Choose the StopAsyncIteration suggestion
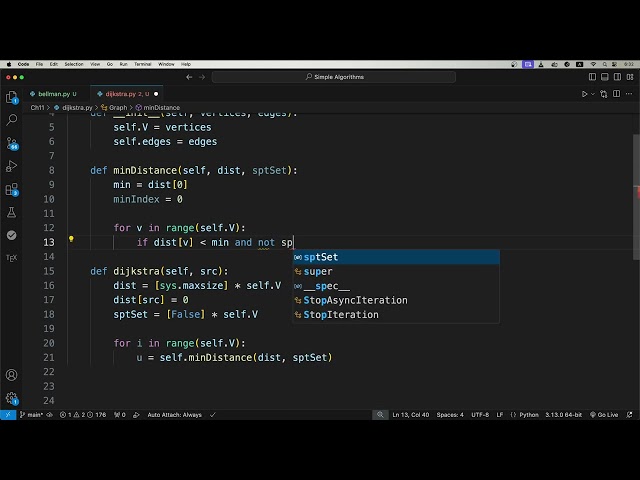The height and width of the screenshot is (480, 640). coord(396,300)
